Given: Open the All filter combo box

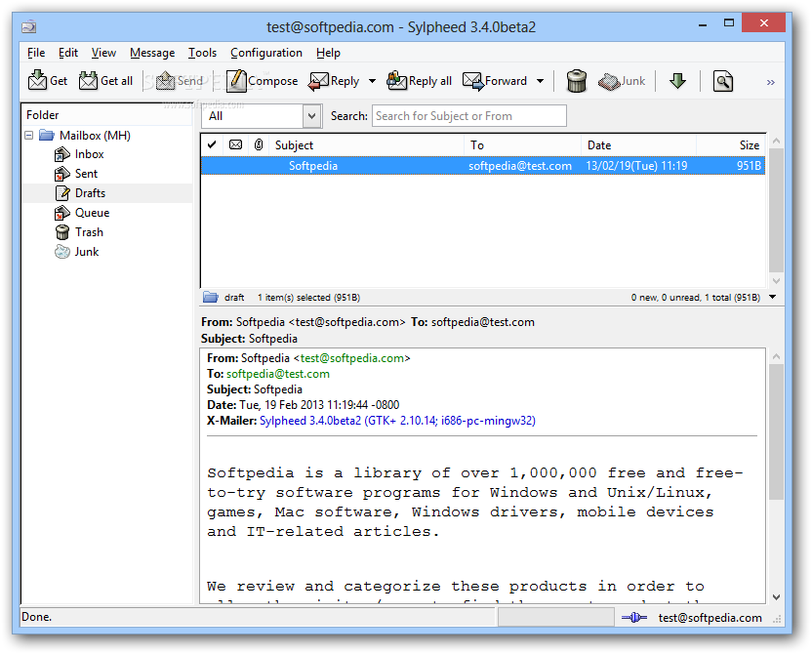Looking at the screenshot, I should pos(262,116).
